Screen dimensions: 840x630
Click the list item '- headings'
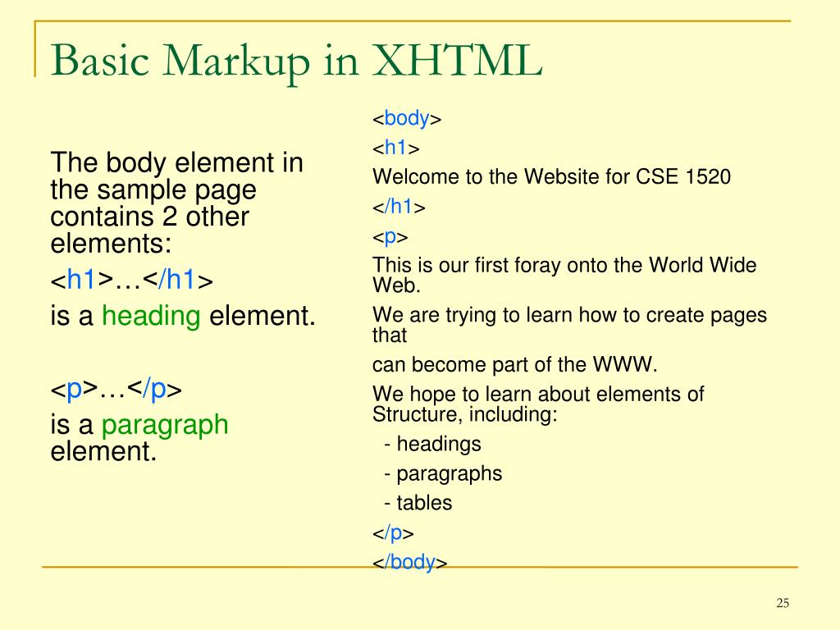click(432, 445)
